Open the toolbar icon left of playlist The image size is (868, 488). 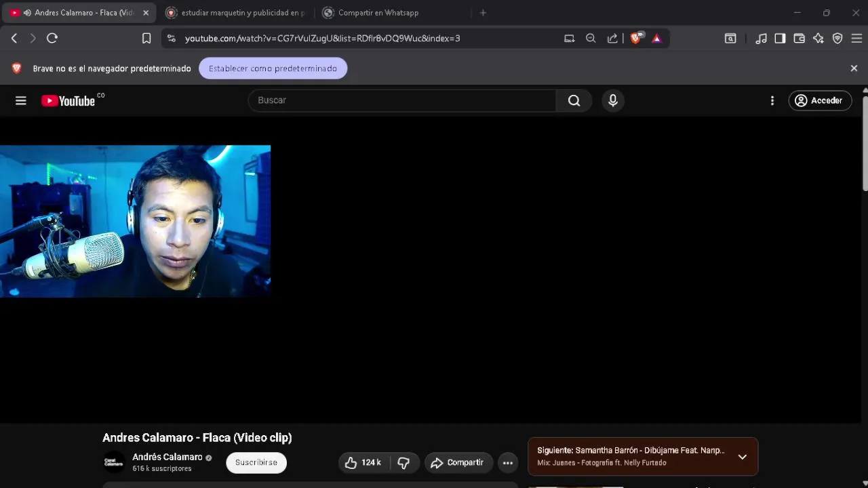(x=730, y=39)
